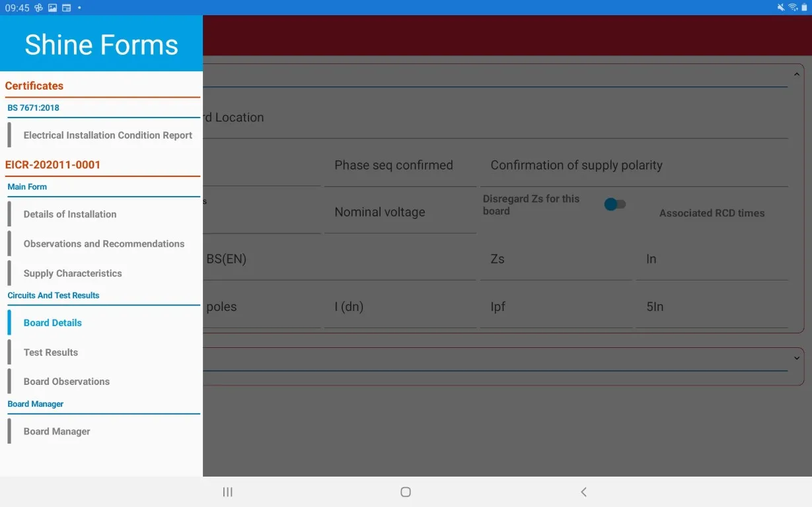Open Recent Apps from the navigation bar

click(x=227, y=491)
